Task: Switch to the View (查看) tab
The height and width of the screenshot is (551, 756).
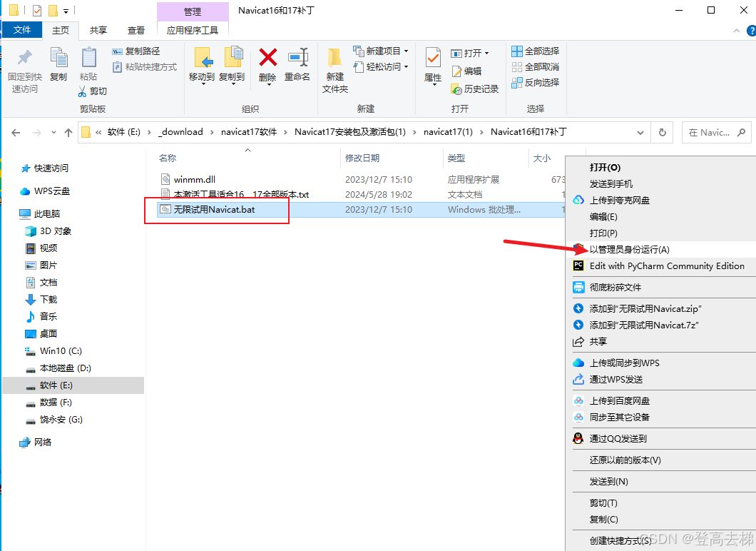Action: 136,31
